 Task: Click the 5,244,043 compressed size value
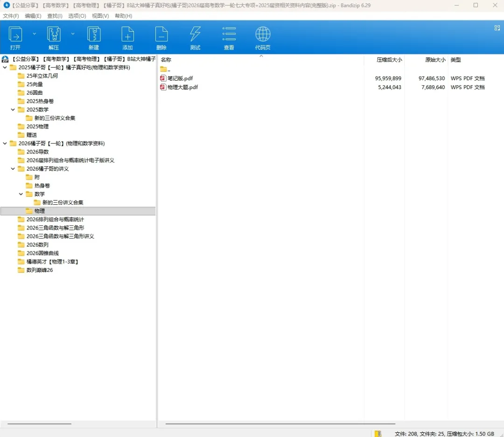(x=390, y=87)
